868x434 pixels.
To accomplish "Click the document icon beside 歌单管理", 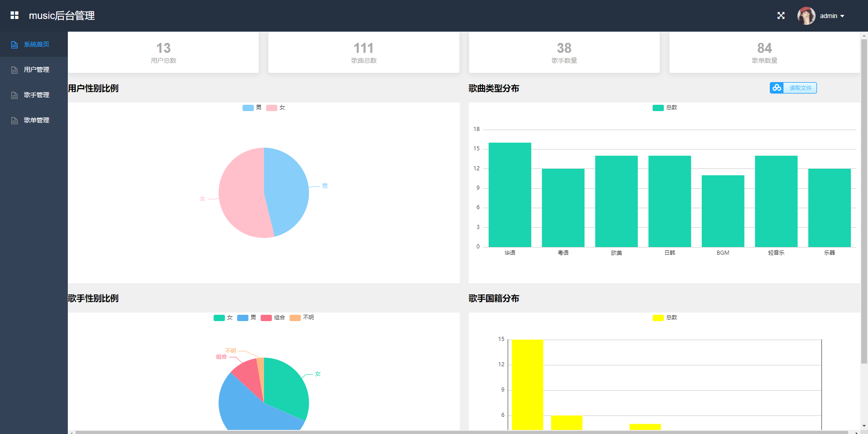I will coord(14,121).
